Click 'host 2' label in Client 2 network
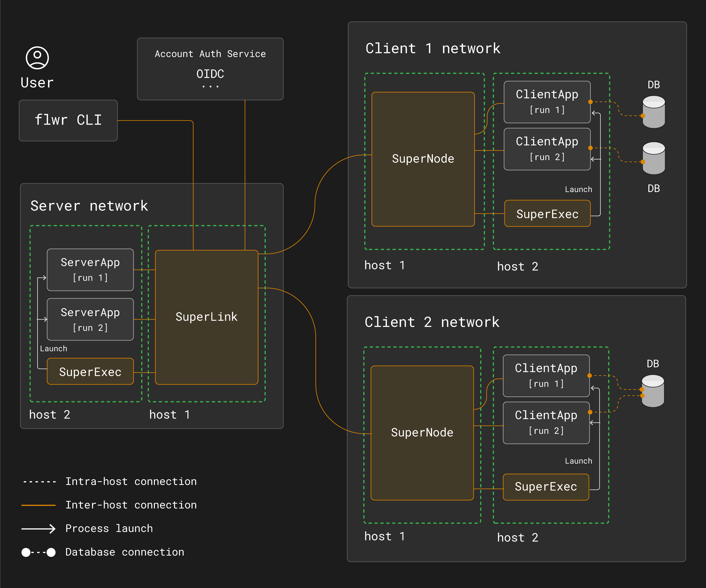706x588 pixels. [518, 538]
